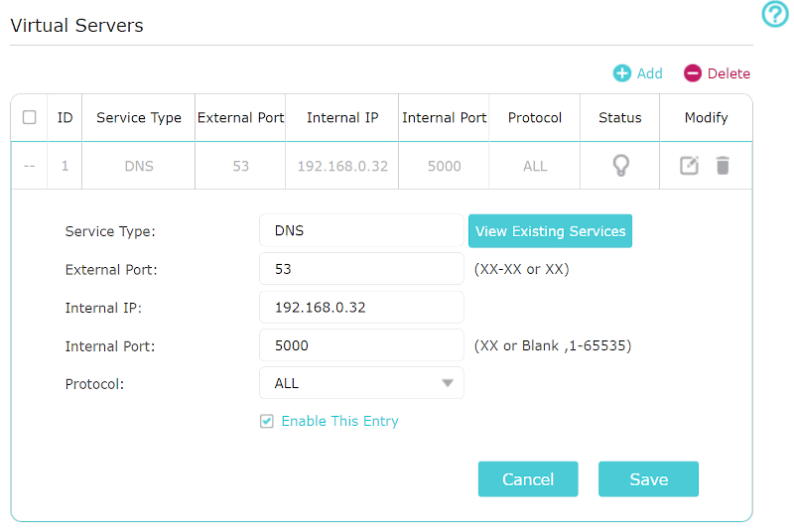The width and height of the screenshot is (794, 532).
Task: Click the Delete minus icon
Action: pos(693,73)
